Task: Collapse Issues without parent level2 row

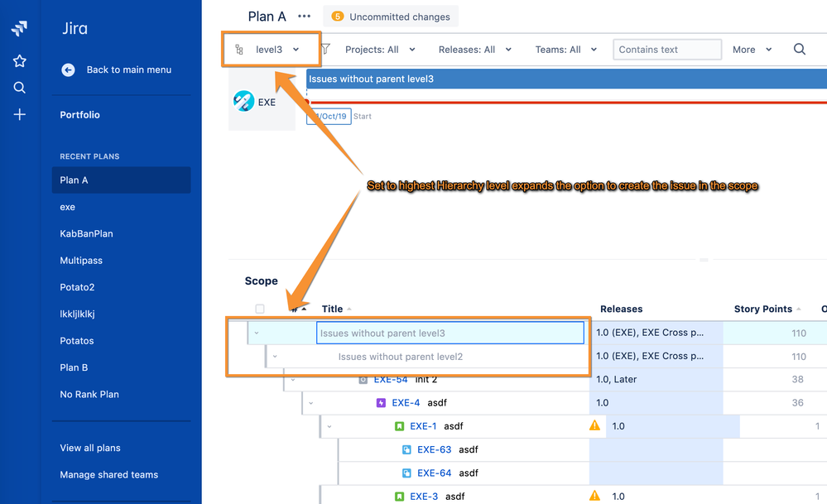Action: 275,357
